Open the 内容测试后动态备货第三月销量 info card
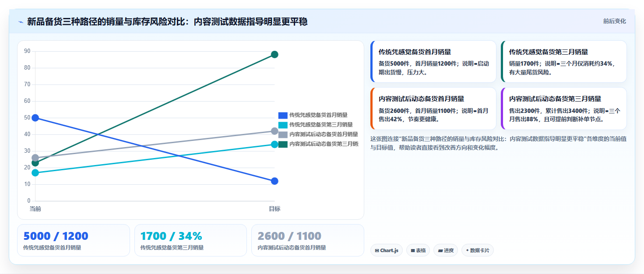This screenshot has height=274, width=644. point(564,109)
